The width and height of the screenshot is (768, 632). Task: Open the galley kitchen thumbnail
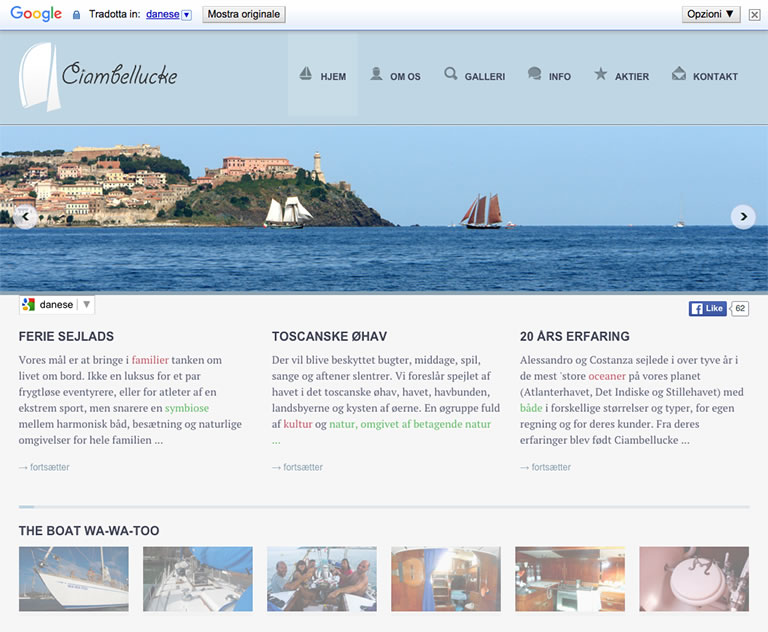[x=570, y=579]
